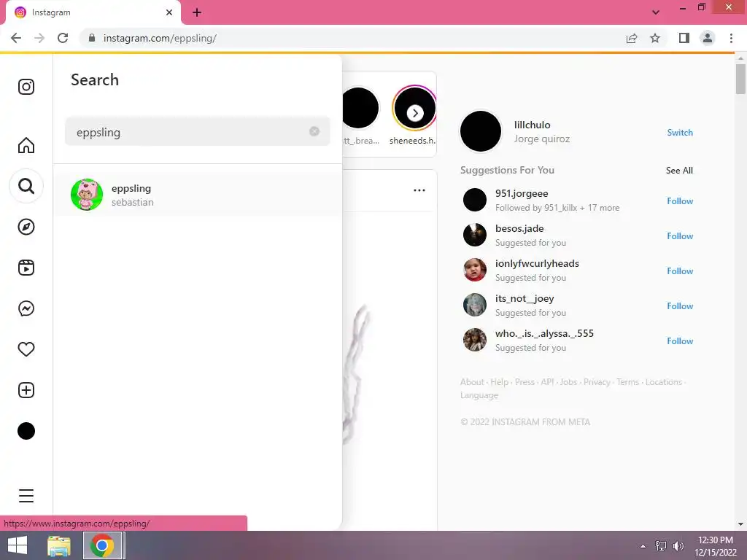Click the Help footer link
This screenshot has width=747, height=560.
pyautogui.click(x=499, y=382)
